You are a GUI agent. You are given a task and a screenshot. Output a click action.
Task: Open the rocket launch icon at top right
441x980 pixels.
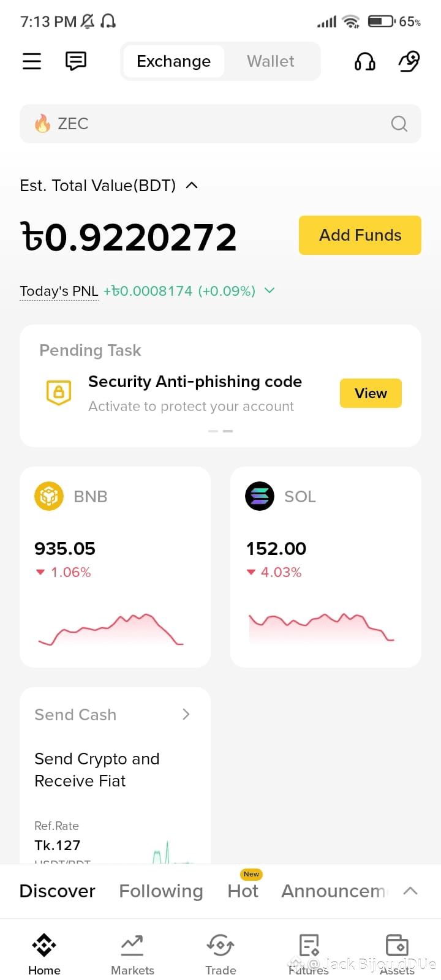(x=409, y=61)
